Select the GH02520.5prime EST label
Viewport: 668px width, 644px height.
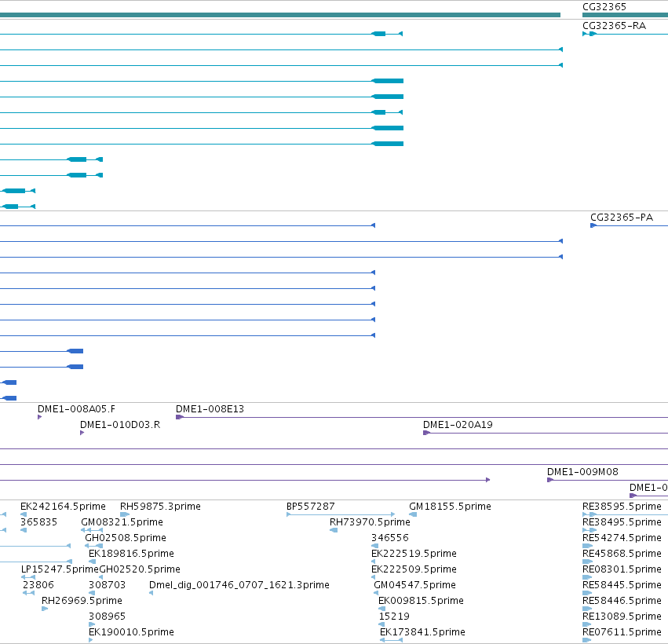click(x=140, y=569)
